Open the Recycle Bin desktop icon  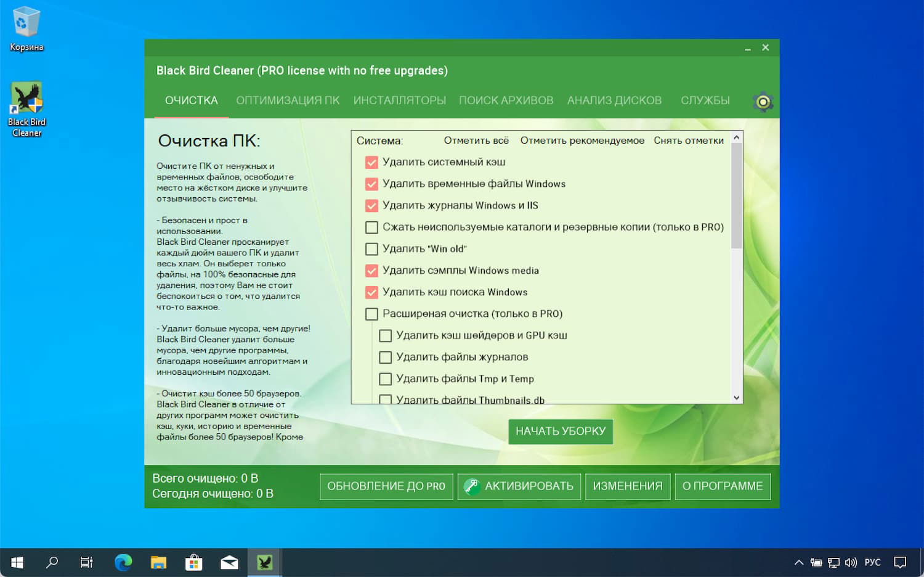[26, 29]
